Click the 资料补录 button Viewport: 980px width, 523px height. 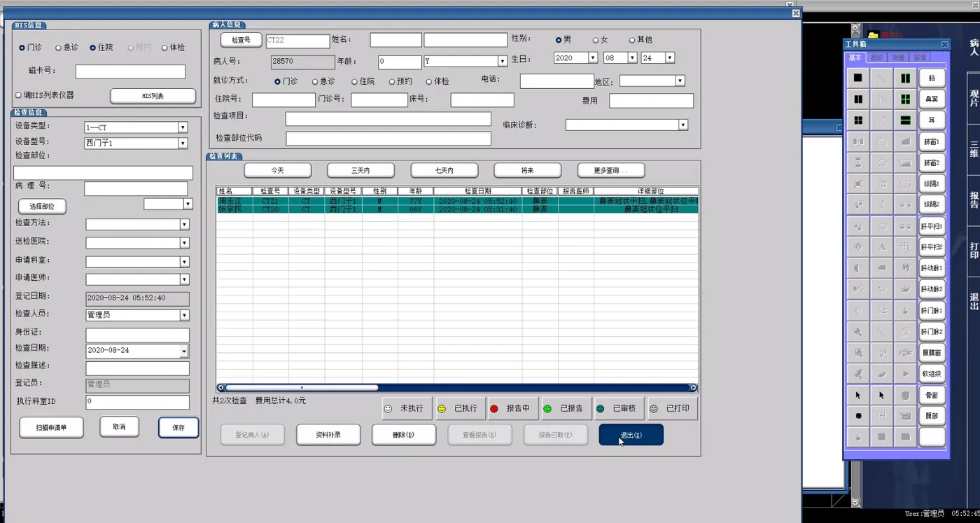pyautogui.click(x=328, y=435)
